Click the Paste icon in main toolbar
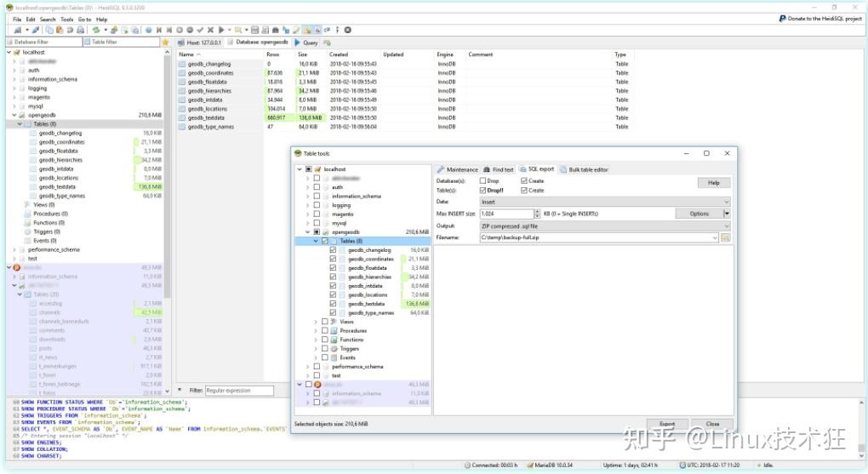This screenshot has width=868, height=474. pos(60,30)
